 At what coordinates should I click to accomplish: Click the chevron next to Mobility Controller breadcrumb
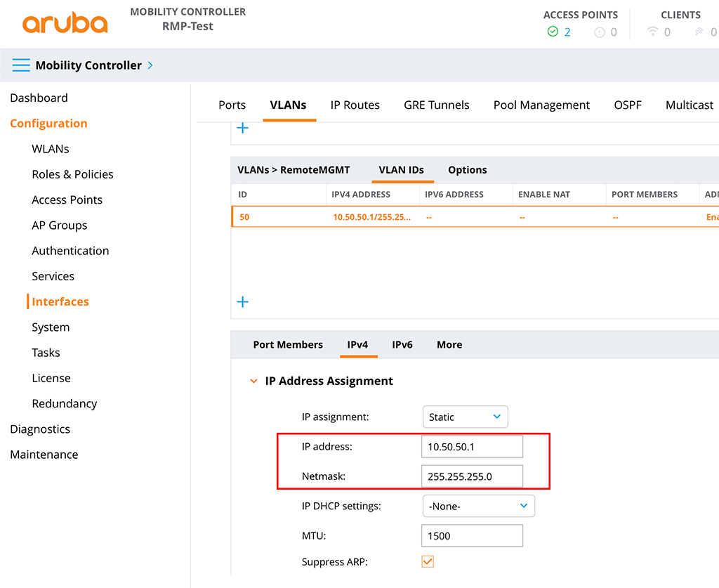pos(150,65)
